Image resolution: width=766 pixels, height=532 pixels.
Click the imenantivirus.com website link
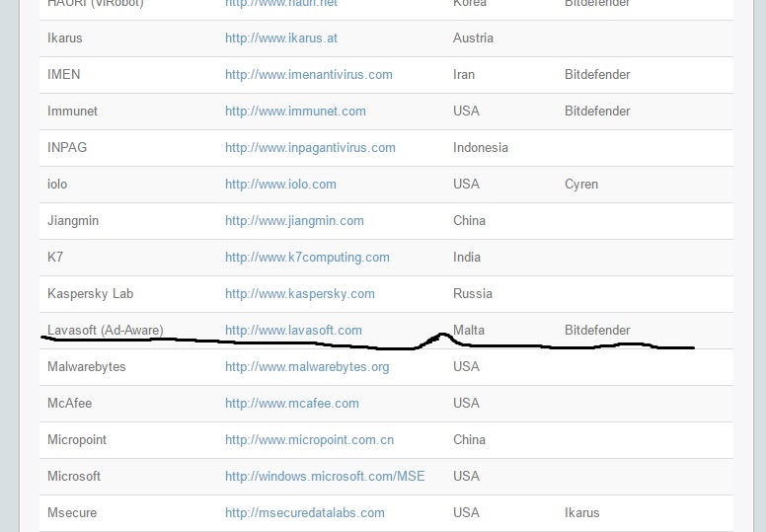click(x=308, y=75)
